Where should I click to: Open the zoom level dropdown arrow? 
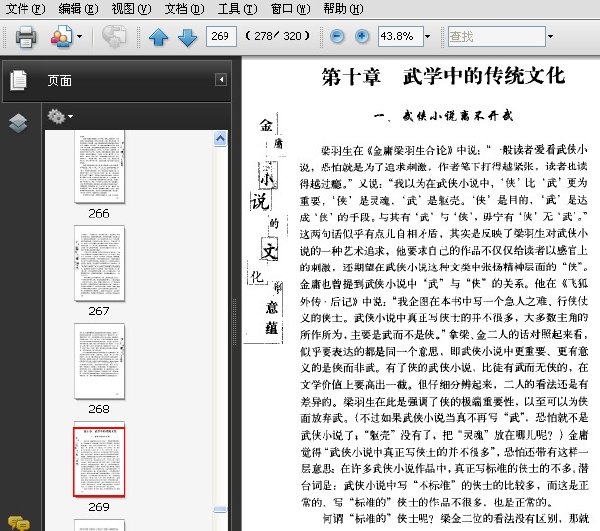428,36
